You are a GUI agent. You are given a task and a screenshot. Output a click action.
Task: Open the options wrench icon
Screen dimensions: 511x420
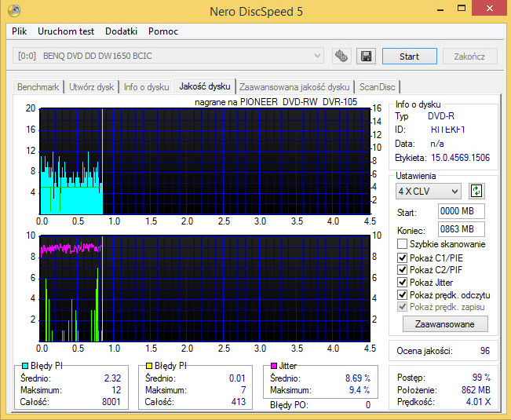(x=341, y=56)
